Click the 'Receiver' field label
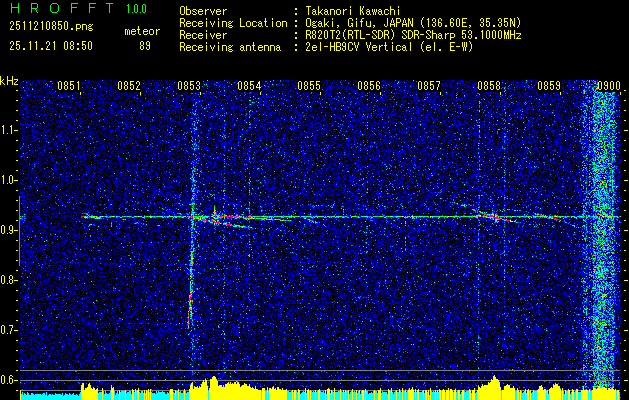The width and height of the screenshot is (629, 400). (203, 35)
